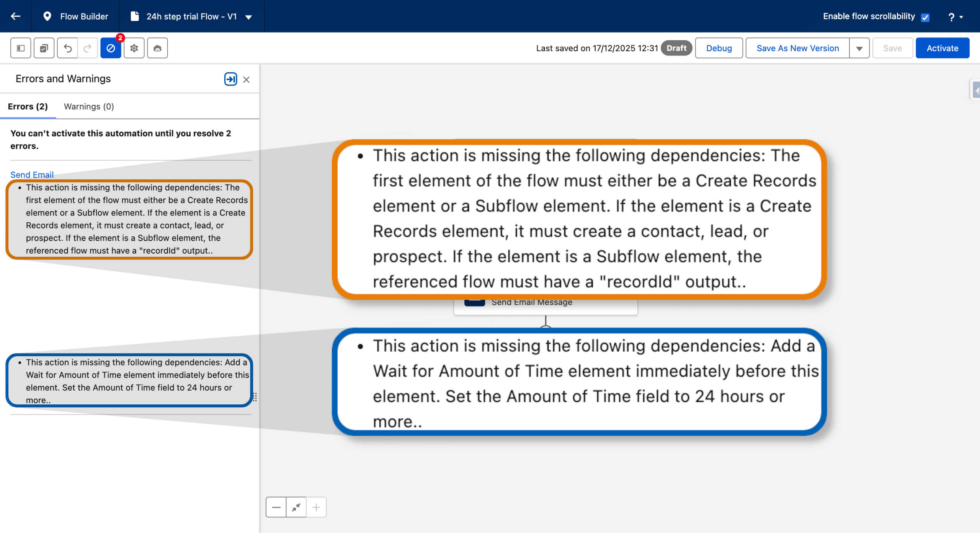Click the redo icon

tap(88, 48)
